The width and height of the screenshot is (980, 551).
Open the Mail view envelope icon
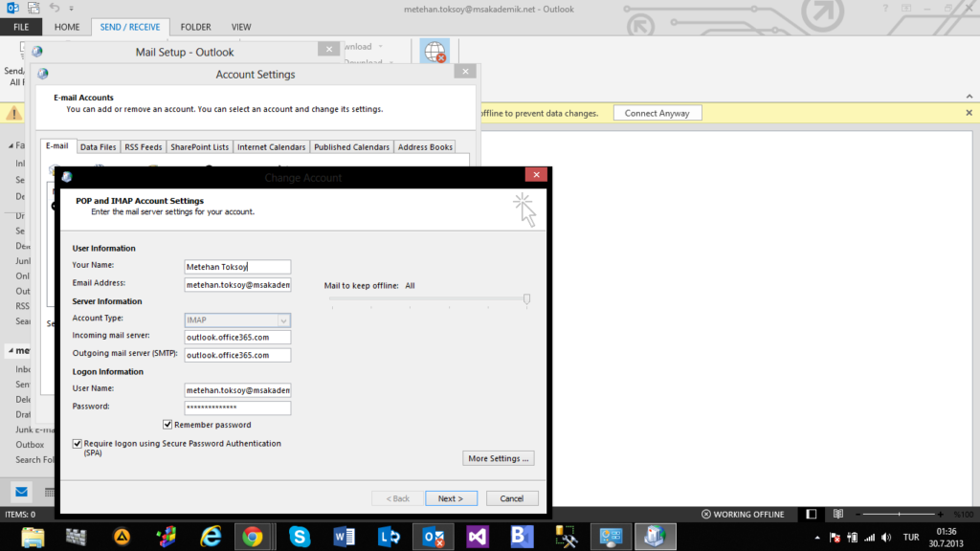point(21,492)
